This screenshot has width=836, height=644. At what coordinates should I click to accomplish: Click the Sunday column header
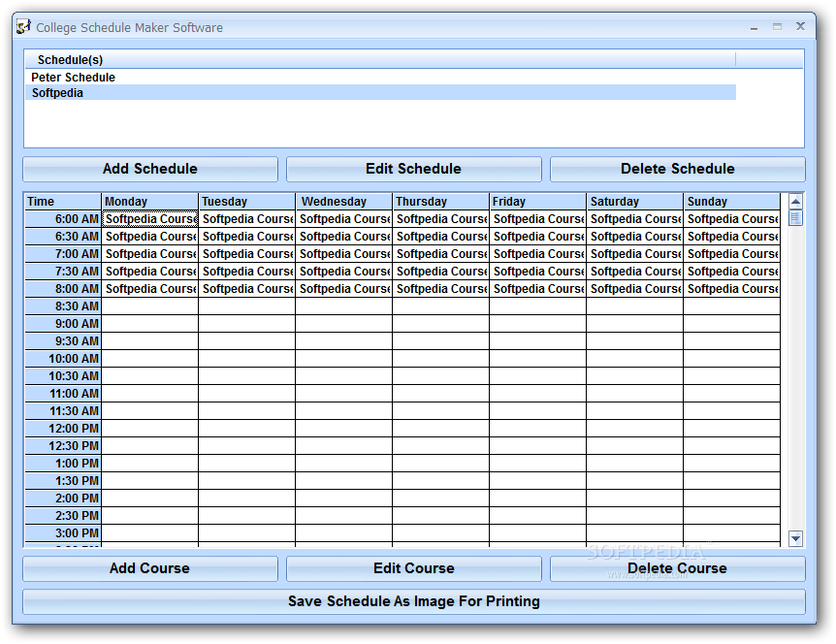click(x=732, y=202)
